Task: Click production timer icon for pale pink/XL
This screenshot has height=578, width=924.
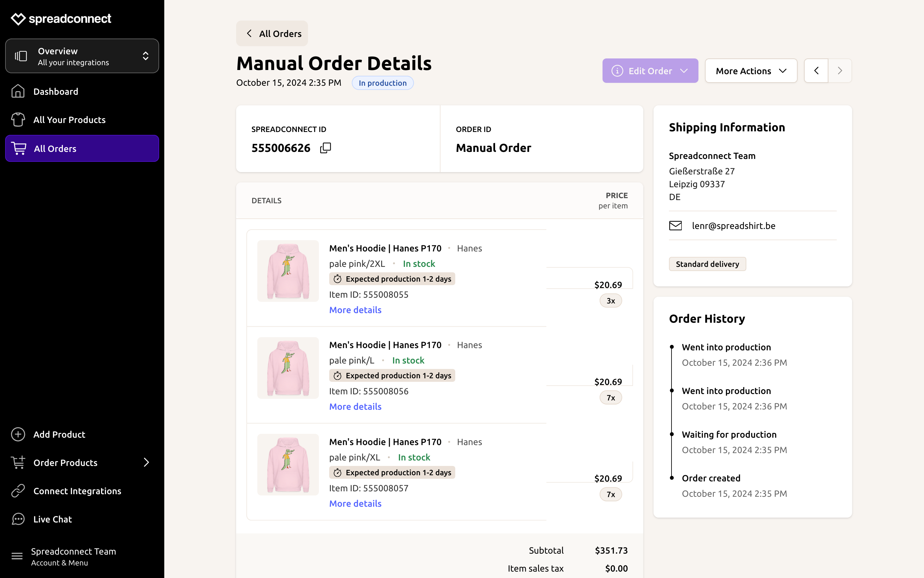Action: pos(338,473)
